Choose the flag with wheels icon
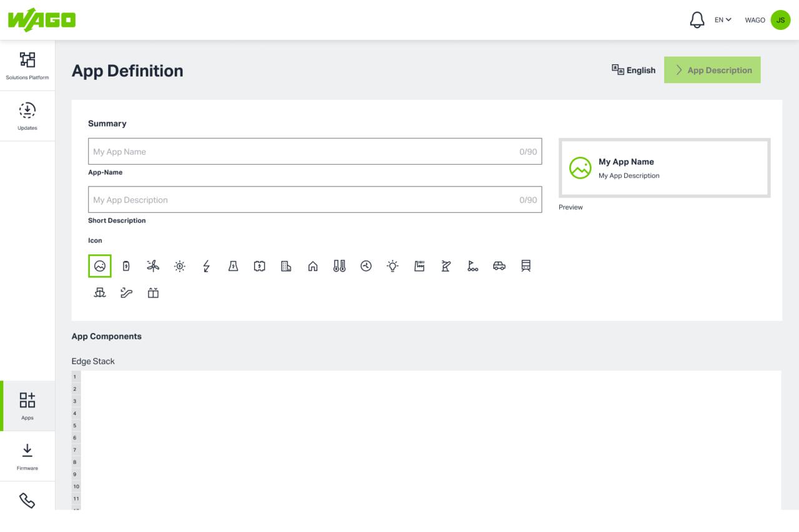The width and height of the screenshot is (799, 532). pyautogui.click(x=473, y=266)
